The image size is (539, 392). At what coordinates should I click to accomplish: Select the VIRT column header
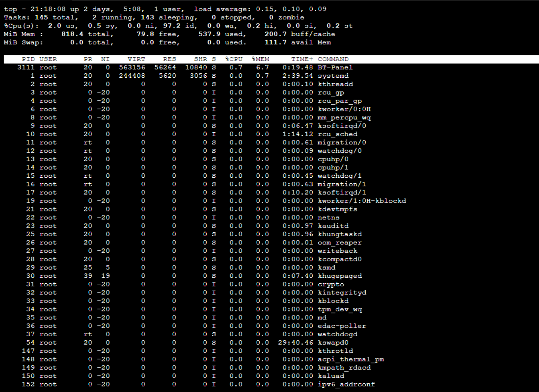136,59
